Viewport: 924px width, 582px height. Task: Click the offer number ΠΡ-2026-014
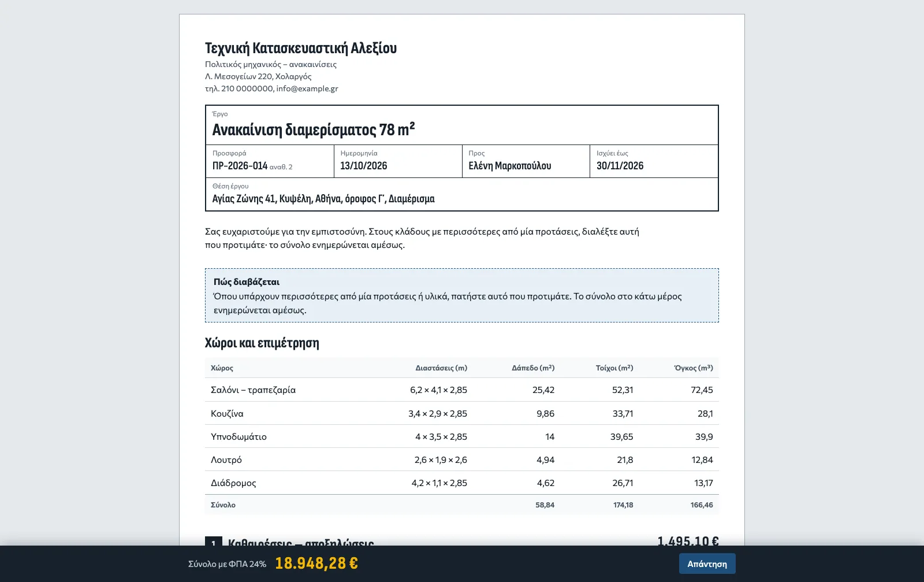coord(240,166)
